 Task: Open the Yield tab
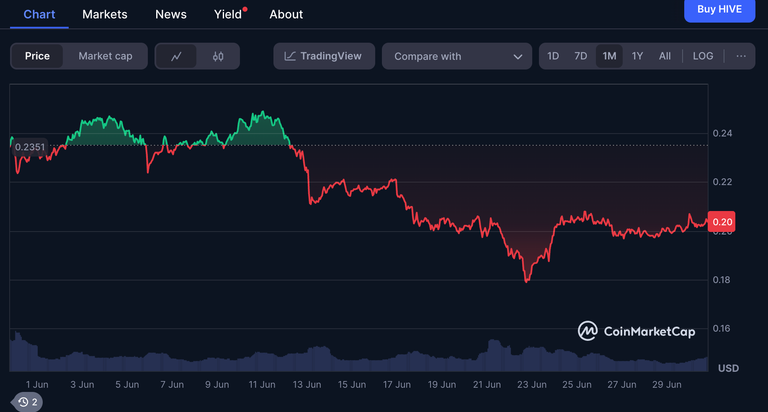(228, 14)
